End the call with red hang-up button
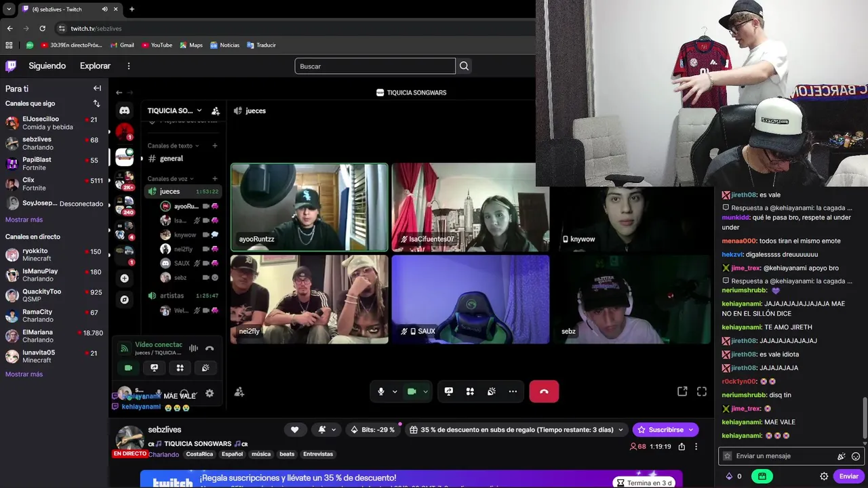 pyautogui.click(x=544, y=391)
